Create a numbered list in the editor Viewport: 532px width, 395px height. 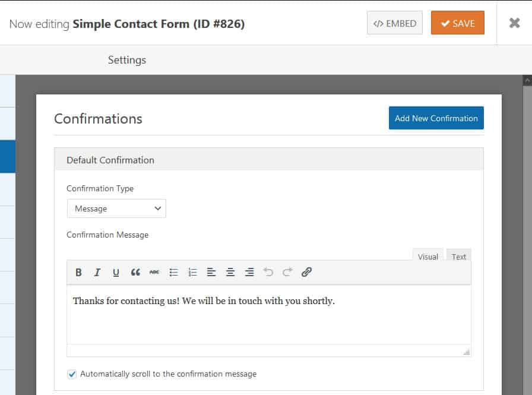[x=192, y=272]
